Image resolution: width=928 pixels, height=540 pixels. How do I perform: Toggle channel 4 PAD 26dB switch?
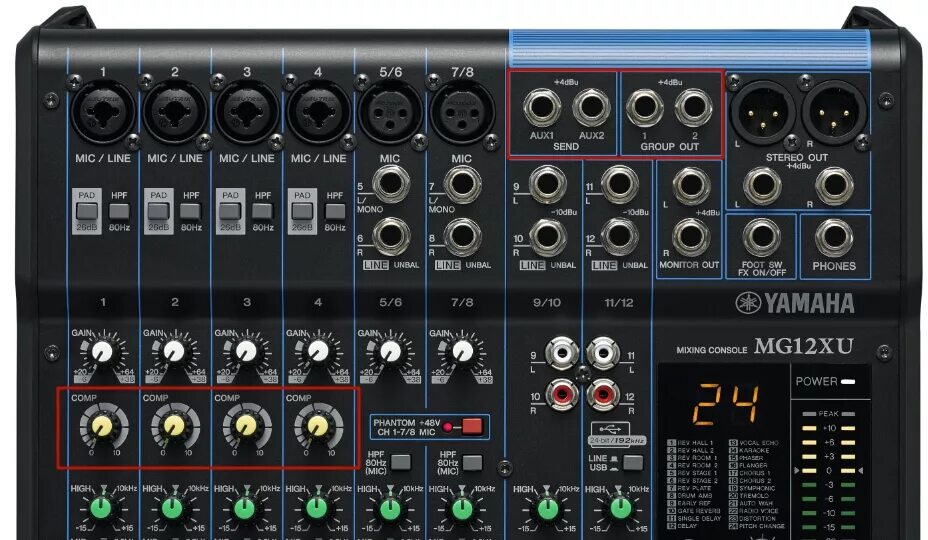pyautogui.click(x=302, y=211)
